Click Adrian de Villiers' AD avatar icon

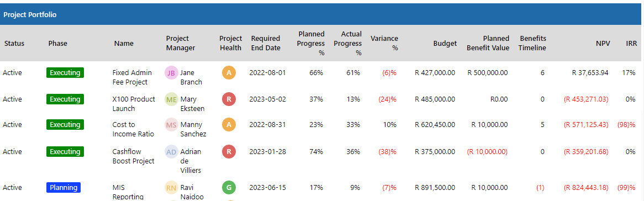pos(171,152)
